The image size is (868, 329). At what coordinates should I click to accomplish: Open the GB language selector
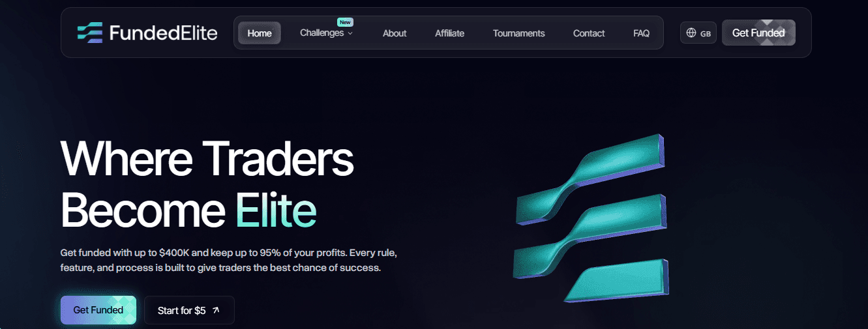[698, 33]
